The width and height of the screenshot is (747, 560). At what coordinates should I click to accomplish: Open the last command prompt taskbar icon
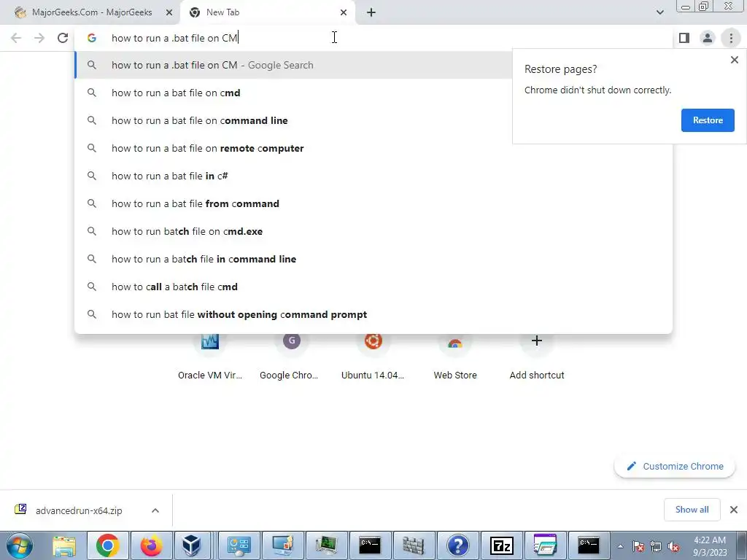(589, 545)
